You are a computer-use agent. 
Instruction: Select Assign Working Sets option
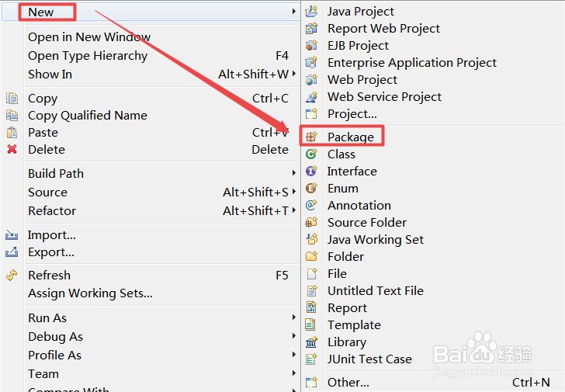(x=90, y=293)
